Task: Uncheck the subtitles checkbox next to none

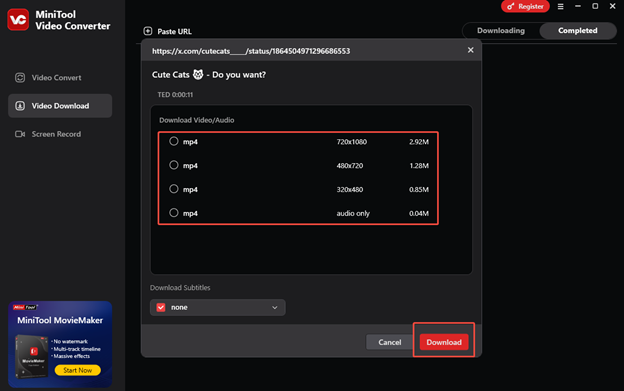Action: (x=161, y=307)
